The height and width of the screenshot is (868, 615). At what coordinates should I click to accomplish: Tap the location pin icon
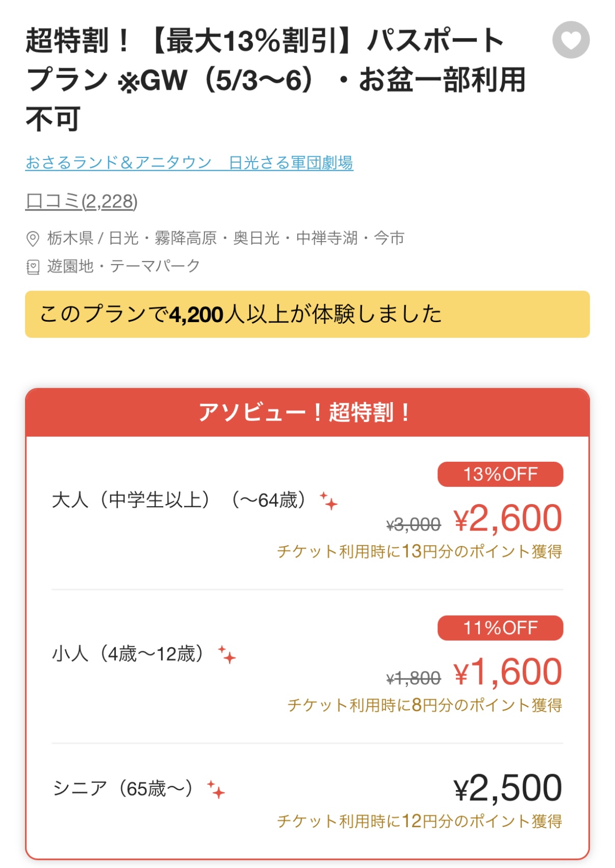33,239
